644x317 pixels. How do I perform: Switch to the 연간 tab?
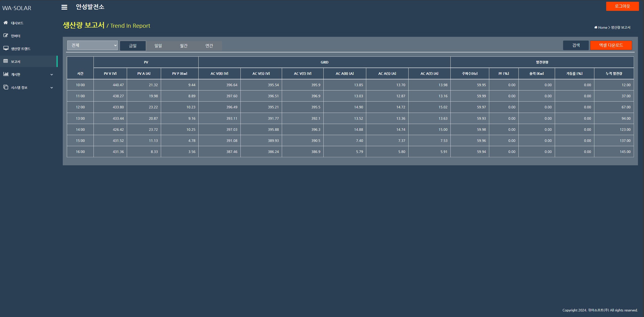(209, 46)
